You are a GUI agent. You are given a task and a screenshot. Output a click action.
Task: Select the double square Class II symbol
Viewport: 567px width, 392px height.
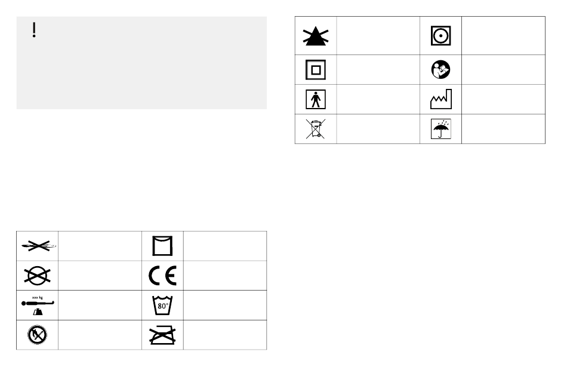316,70
